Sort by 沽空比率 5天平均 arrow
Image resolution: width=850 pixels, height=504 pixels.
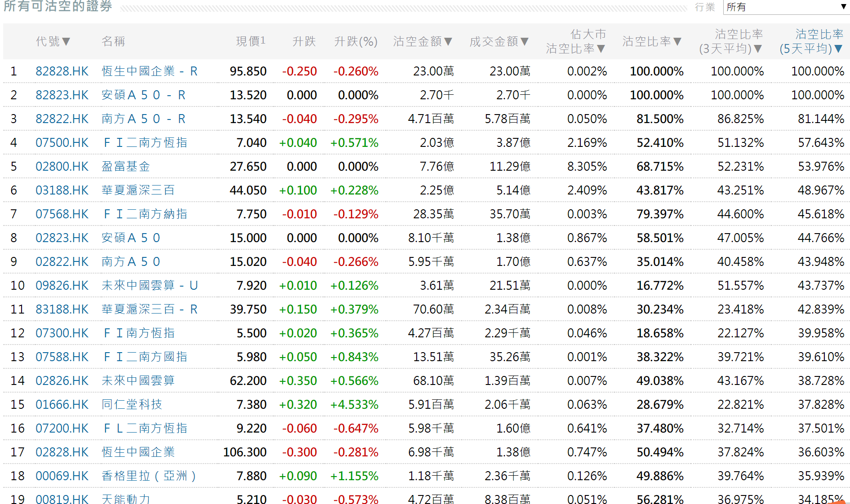838,49
